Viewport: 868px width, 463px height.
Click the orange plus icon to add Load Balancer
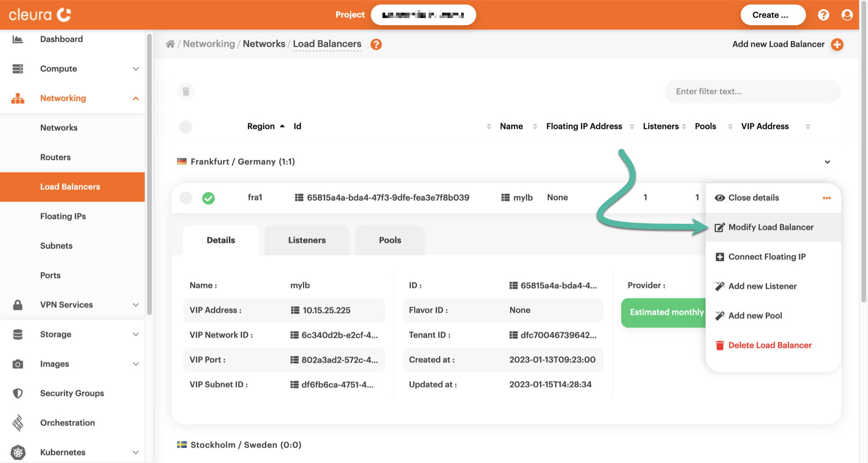pyautogui.click(x=837, y=44)
